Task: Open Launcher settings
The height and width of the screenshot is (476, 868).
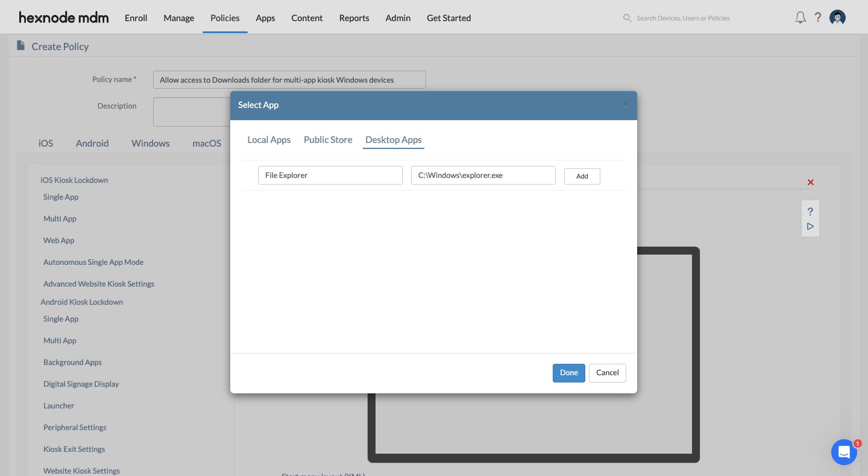Action: point(59,406)
